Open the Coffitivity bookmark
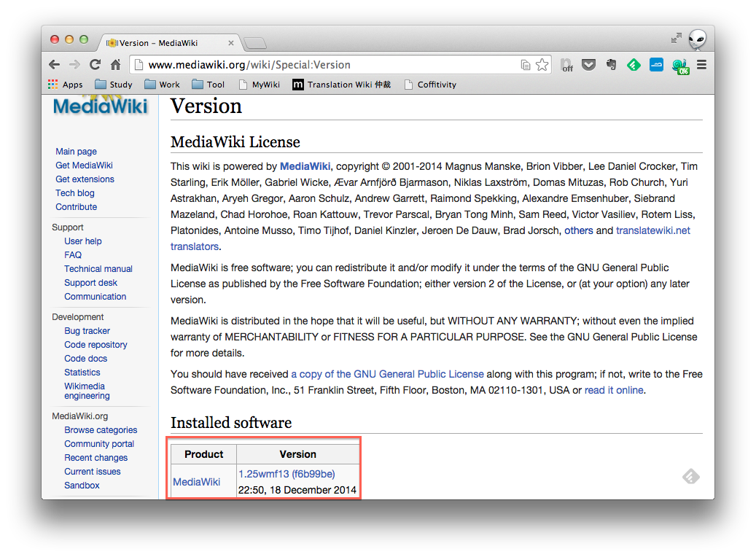Image resolution: width=756 pixels, height=557 pixels. tap(430, 85)
